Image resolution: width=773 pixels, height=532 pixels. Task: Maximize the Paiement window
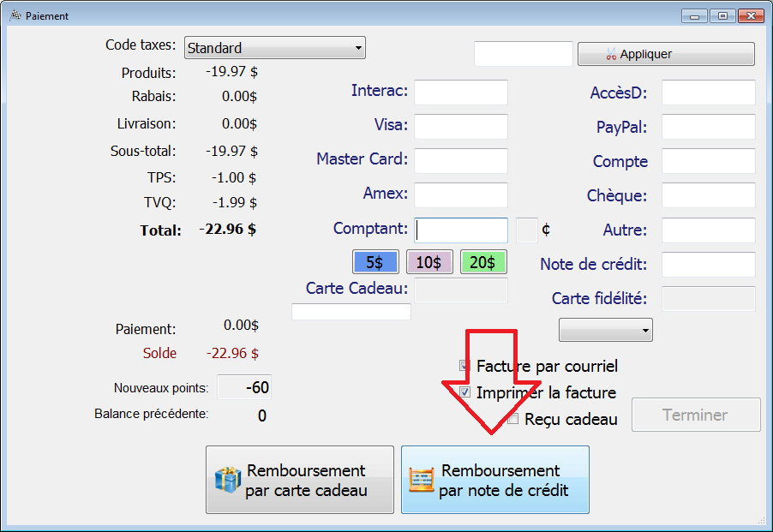click(x=722, y=15)
